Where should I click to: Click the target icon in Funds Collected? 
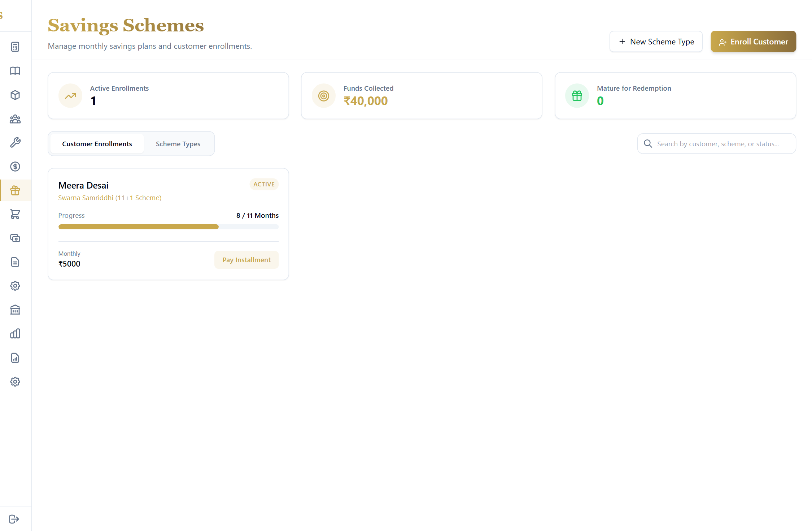[x=324, y=96]
